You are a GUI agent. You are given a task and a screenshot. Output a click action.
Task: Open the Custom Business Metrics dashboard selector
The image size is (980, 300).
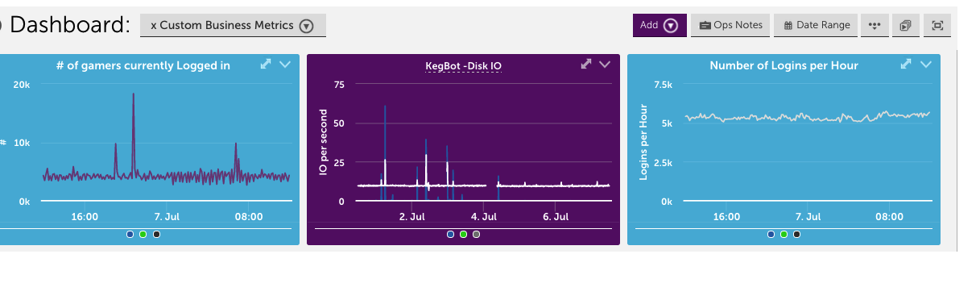click(233, 26)
